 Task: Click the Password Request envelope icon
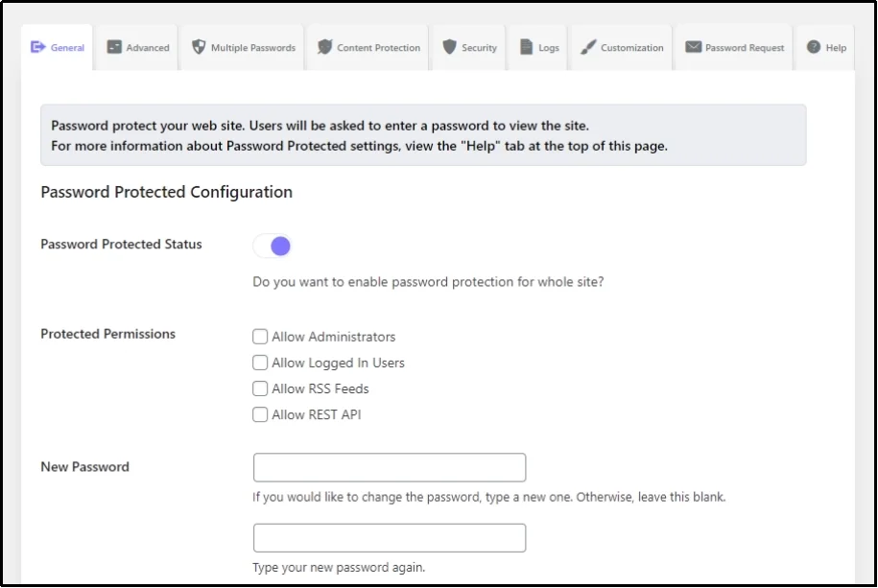[694, 45]
